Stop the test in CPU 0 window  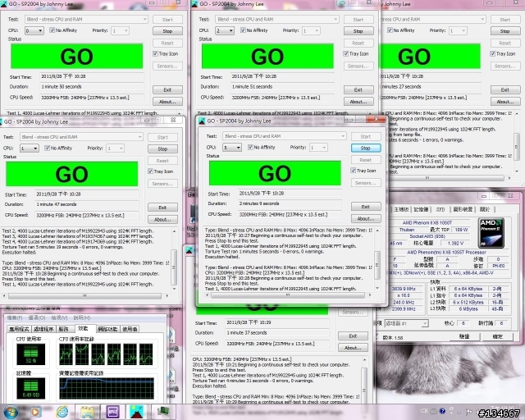[x=167, y=31]
